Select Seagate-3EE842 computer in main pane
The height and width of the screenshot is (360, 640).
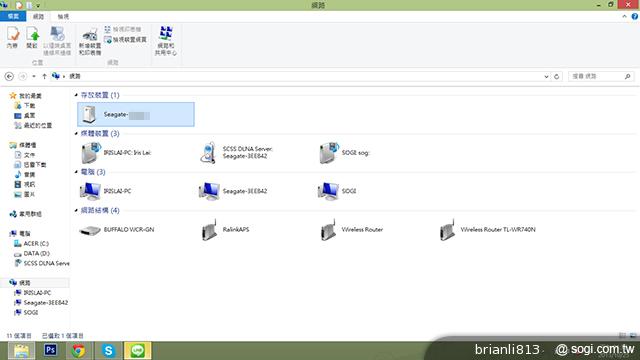(233, 191)
